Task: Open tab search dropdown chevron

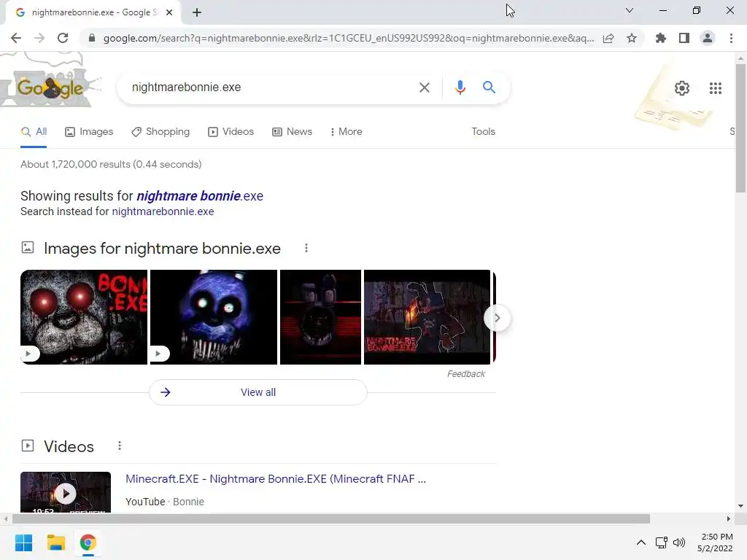Action: [630, 10]
